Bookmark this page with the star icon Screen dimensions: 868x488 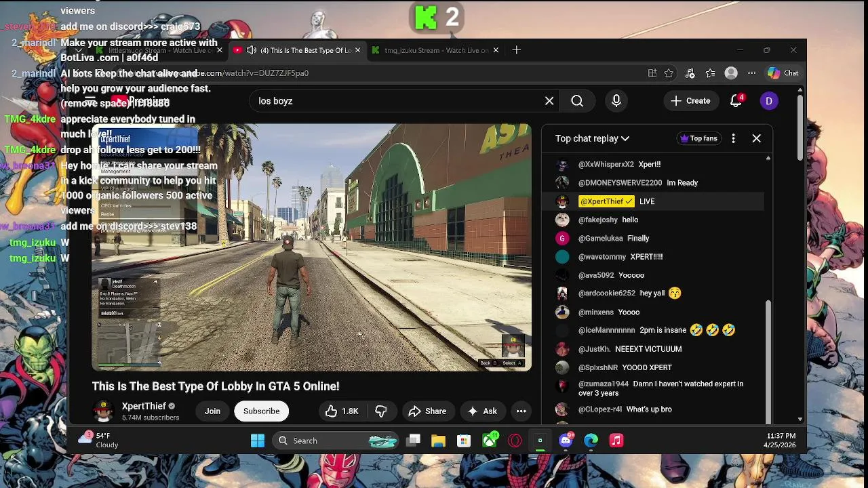[x=669, y=73]
